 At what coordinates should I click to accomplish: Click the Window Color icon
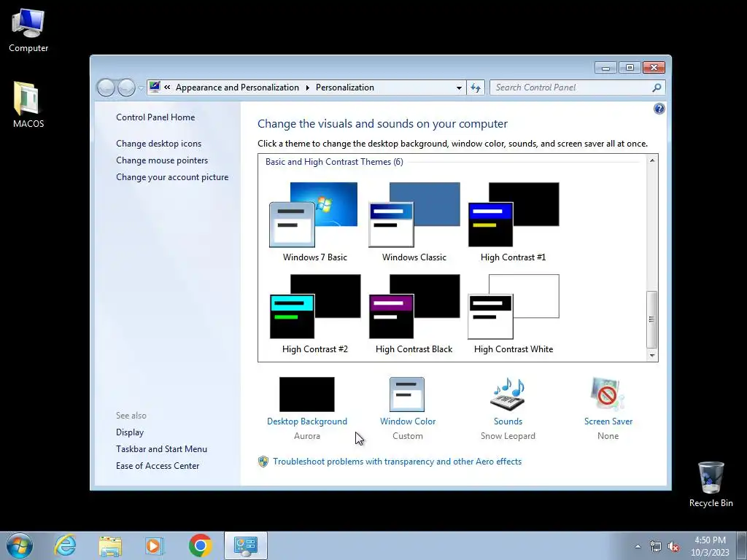point(407,394)
